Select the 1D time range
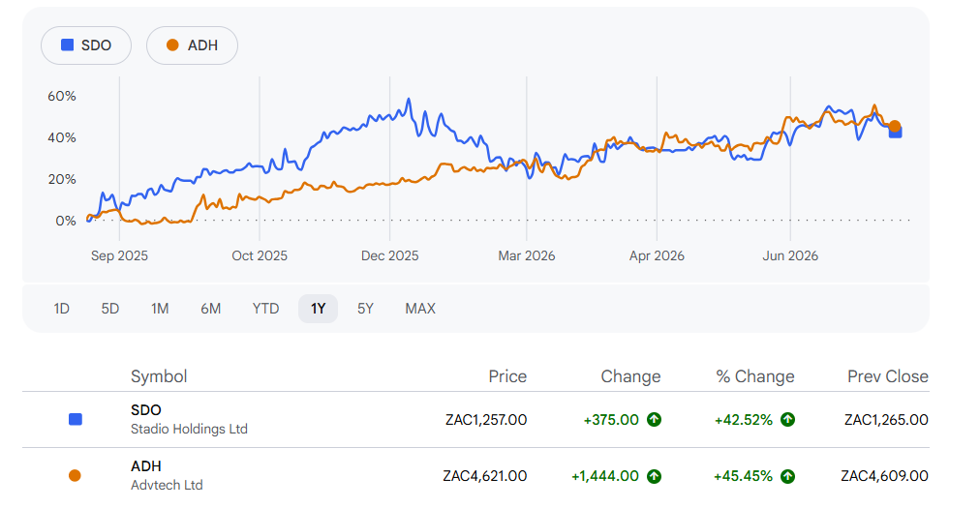980x508 pixels. (x=61, y=309)
